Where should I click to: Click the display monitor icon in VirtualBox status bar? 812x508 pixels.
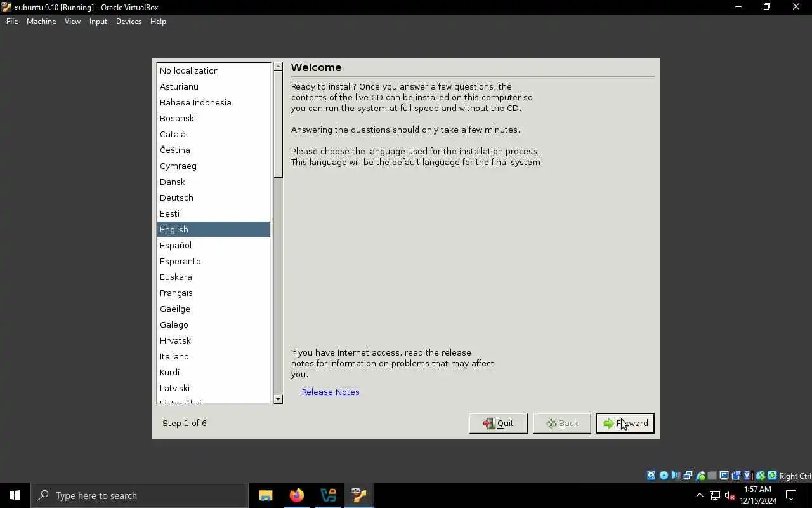[724, 476]
